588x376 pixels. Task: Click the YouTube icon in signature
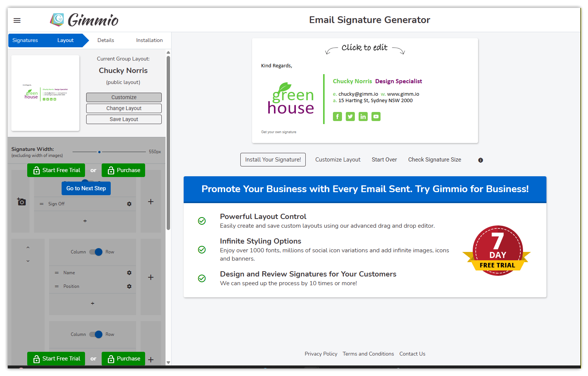[x=376, y=117]
